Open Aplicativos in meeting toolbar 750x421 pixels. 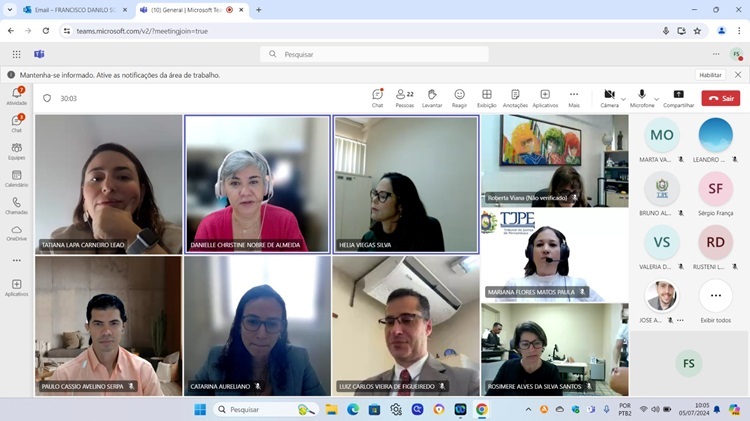545,98
